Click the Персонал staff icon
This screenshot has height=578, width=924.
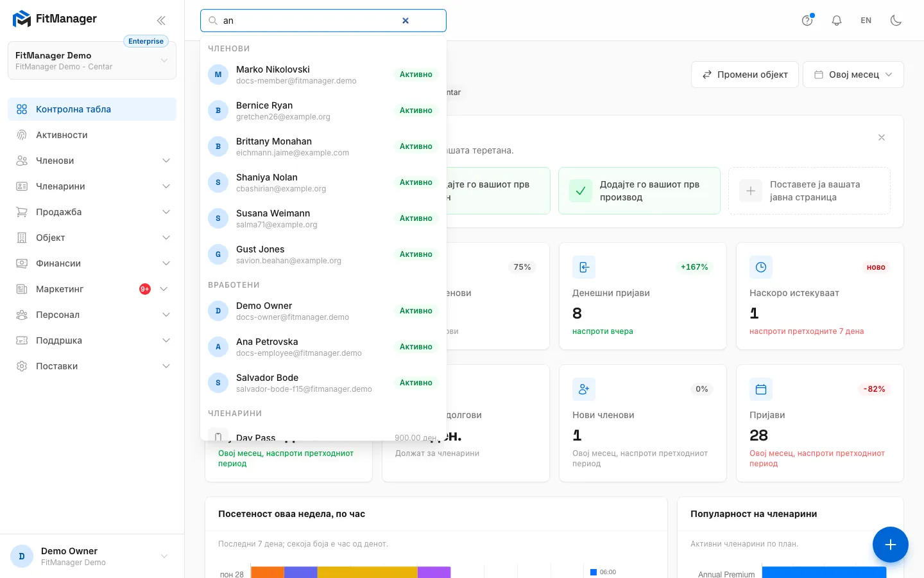pyautogui.click(x=22, y=315)
